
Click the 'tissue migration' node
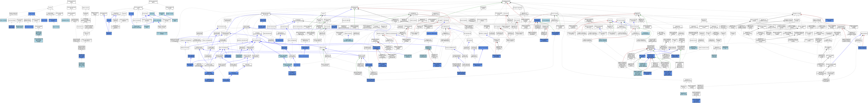[464, 20]
